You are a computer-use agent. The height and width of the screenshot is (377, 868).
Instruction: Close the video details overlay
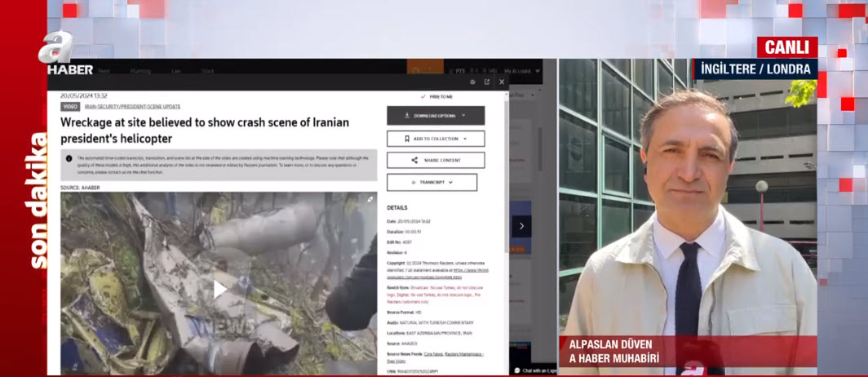tap(502, 82)
